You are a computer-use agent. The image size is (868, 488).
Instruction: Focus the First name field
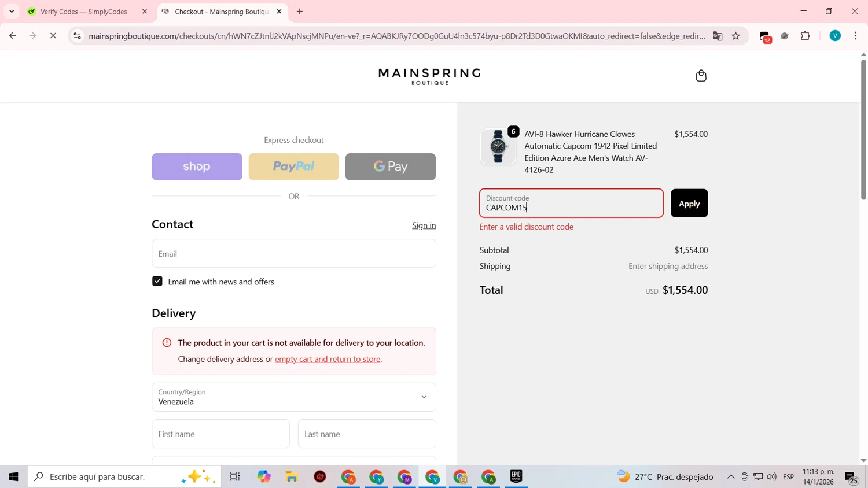pos(220,434)
